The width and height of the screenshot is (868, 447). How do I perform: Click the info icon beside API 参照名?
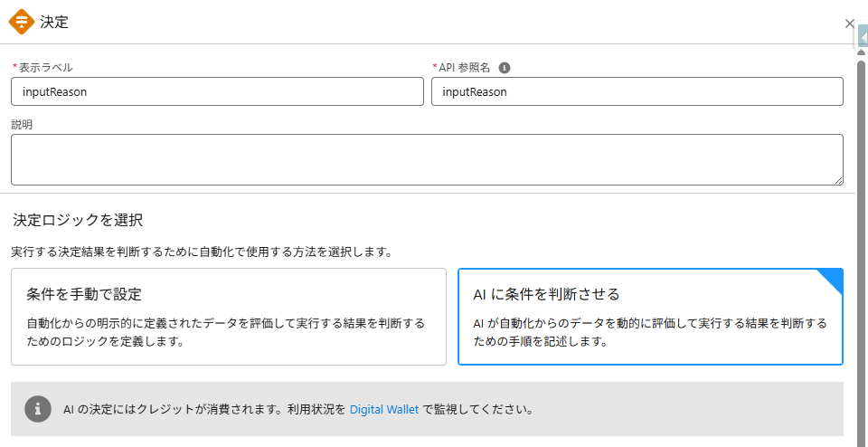tap(505, 68)
